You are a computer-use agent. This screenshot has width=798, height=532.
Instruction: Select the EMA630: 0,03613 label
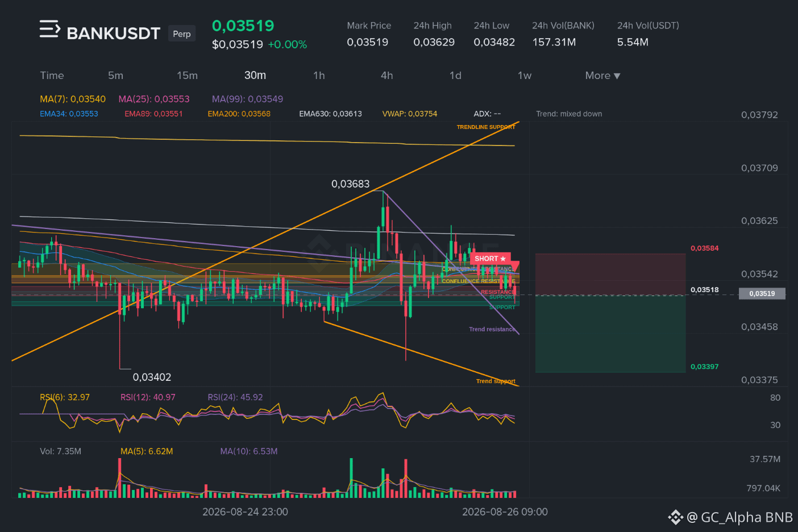(330, 114)
